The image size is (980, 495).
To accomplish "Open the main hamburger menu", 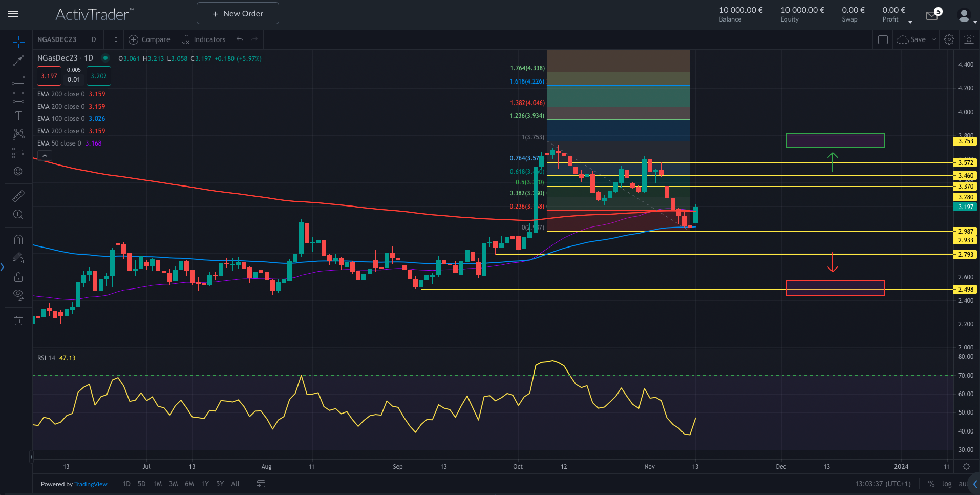I will tap(14, 14).
